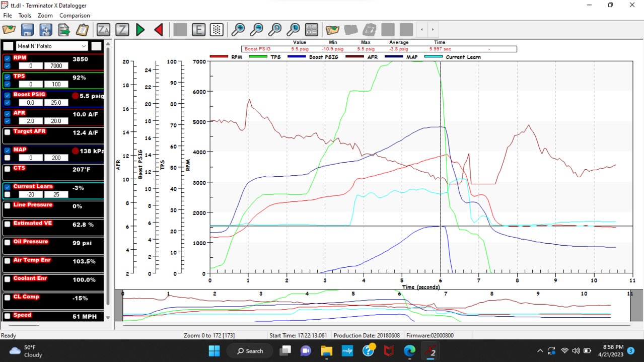Screen dimensions: 644x362
Task: Open the File menu
Action: coord(8,16)
